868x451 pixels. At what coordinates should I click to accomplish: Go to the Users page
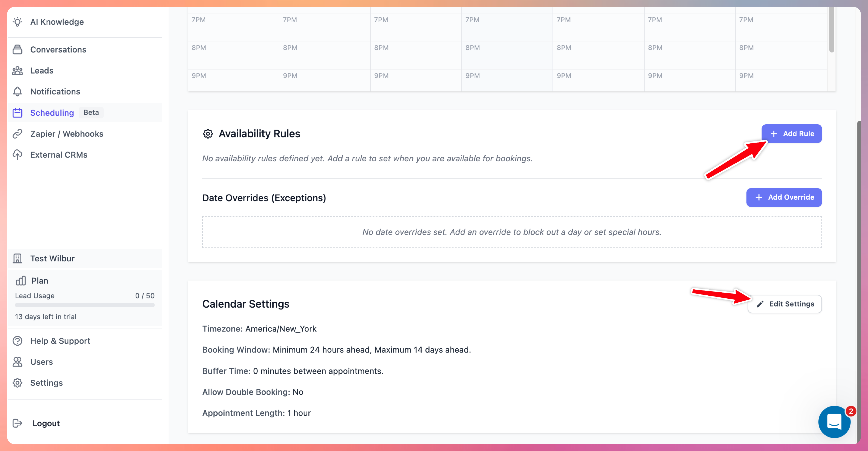[x=41, y=362]
